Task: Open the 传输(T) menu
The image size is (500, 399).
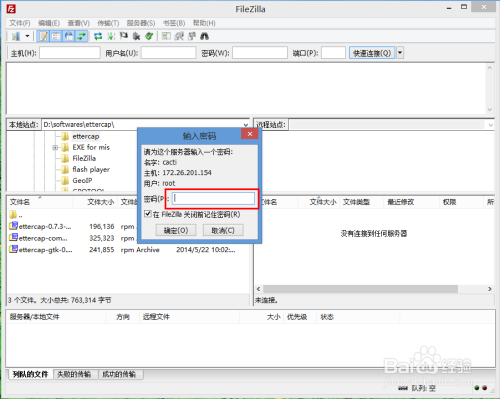Action: click(108, 23)
